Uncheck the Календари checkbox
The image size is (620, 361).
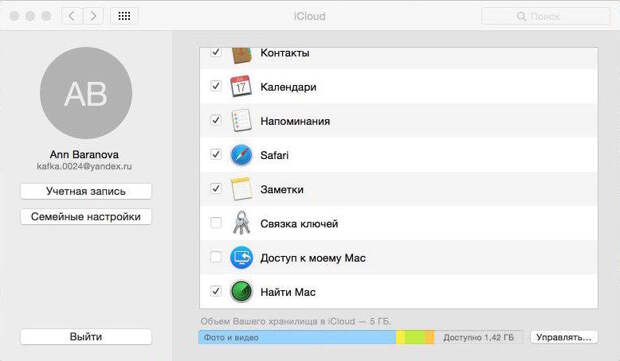216,86
